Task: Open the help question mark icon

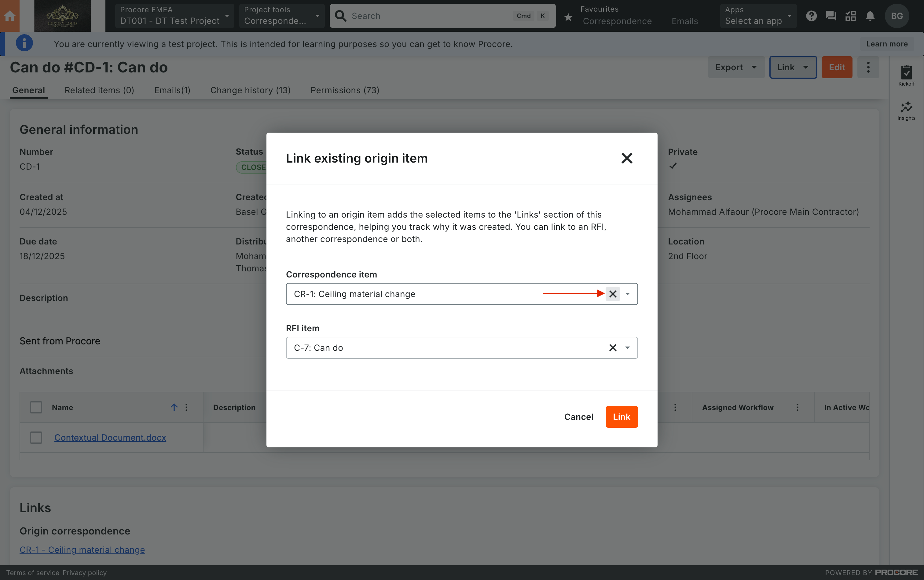Action: point(811,16)
